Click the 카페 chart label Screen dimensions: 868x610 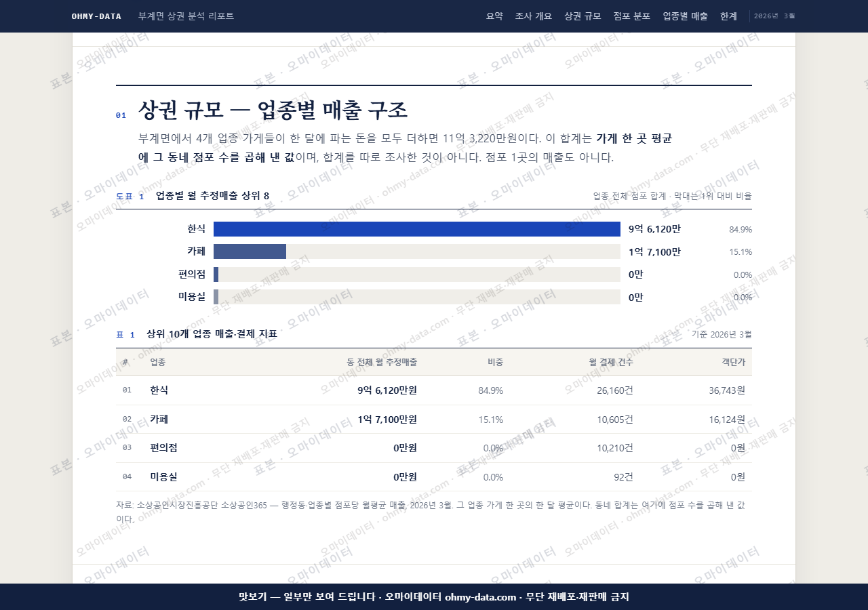[x=196, y=251]
